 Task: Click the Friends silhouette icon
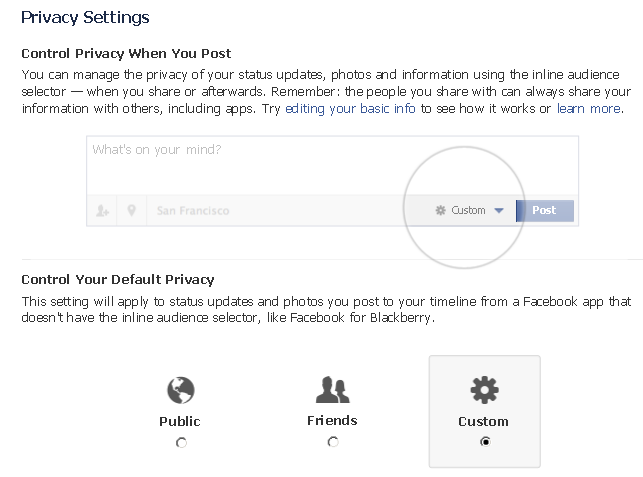pos(332,389)
